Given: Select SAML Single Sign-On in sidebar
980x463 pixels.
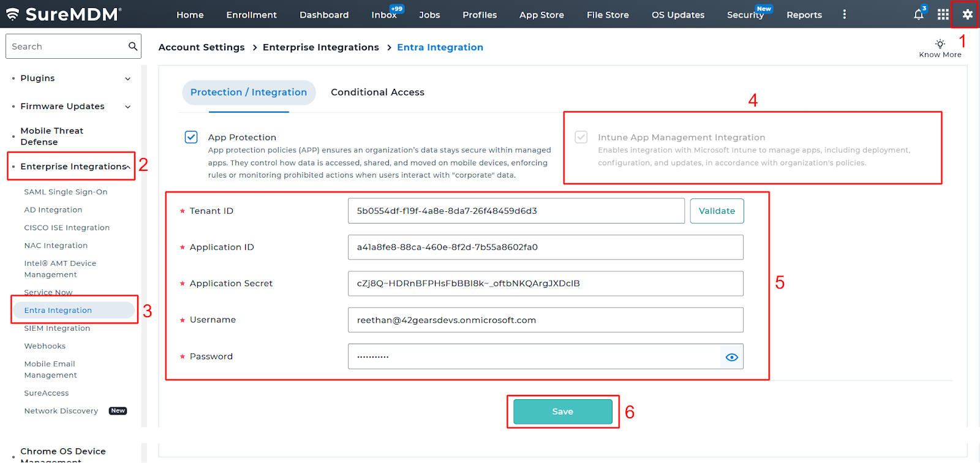Looking at the screenshot, I should 66,192.
